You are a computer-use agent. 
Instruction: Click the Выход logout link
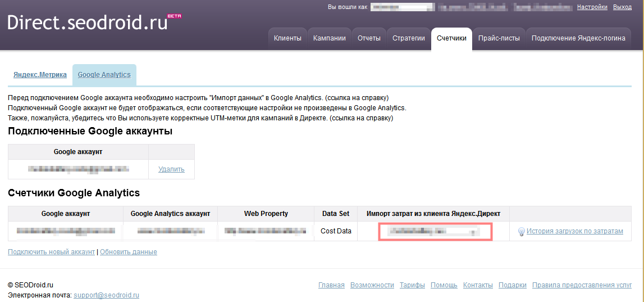click(622, 7)
